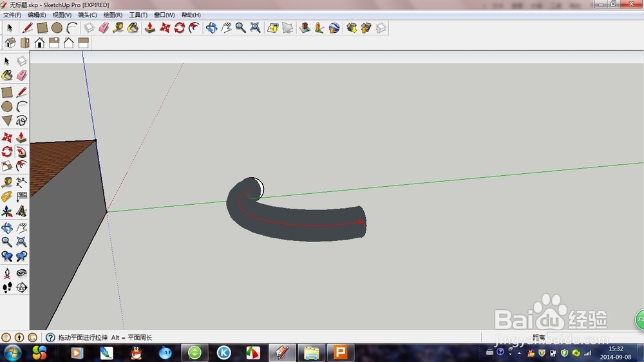644x362 pixels.
Task: Open the Windows Start button
Action: 12,352
